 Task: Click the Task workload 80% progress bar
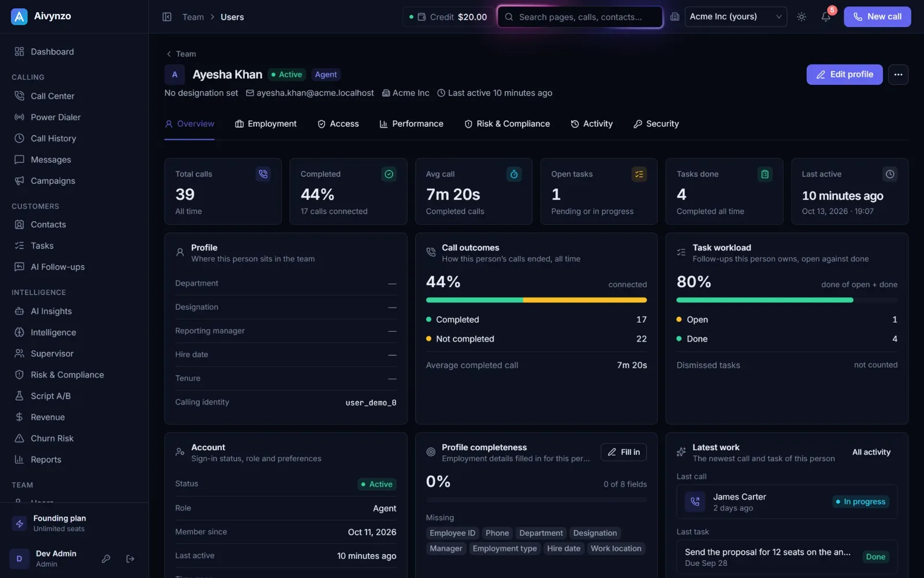[787, 300]
